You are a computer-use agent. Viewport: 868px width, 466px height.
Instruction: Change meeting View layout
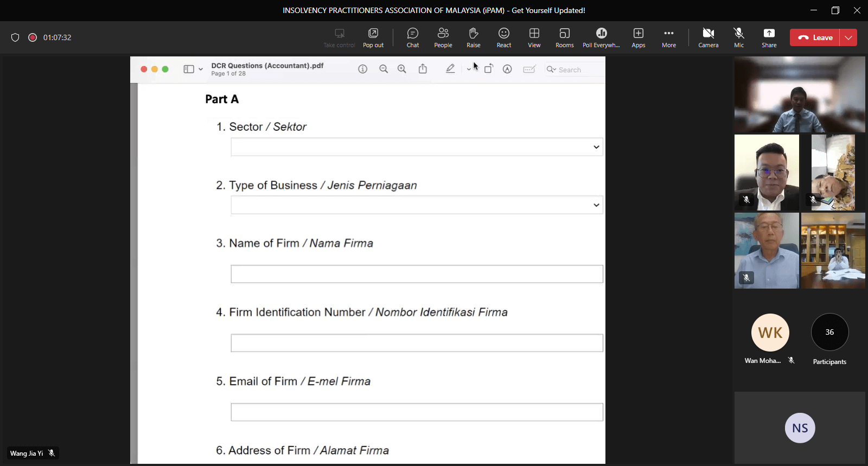[534, 38]
